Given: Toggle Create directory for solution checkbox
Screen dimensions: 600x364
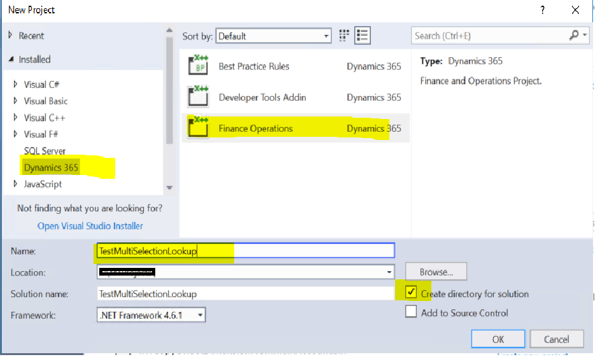Looking at the screenshot, I should [411, 292].
